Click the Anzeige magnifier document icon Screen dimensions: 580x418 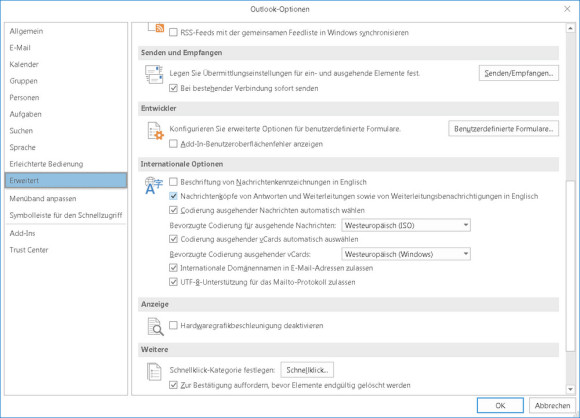pos(155,327)
